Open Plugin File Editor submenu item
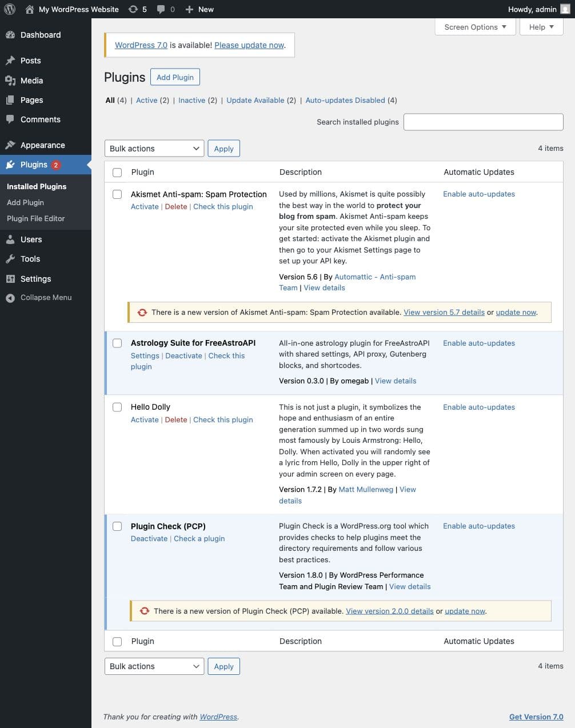575x728 pixels. pyautogui.click(x=35, y=218)
